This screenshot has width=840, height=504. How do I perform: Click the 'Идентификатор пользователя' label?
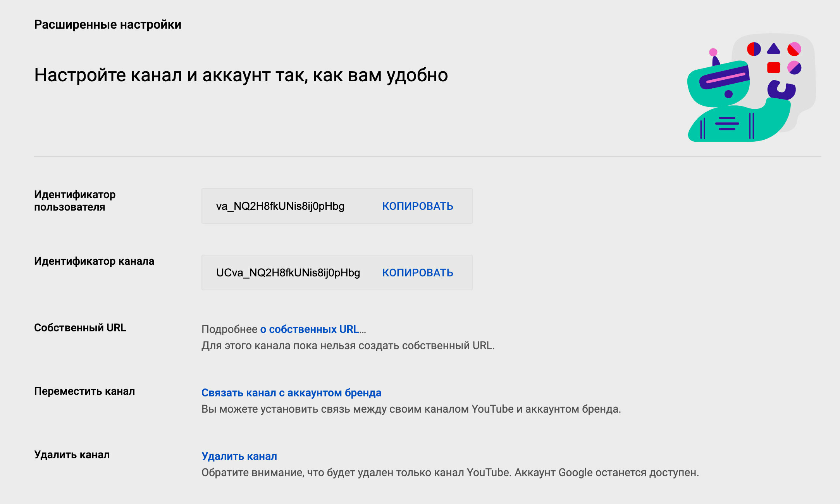coord(75,201)
